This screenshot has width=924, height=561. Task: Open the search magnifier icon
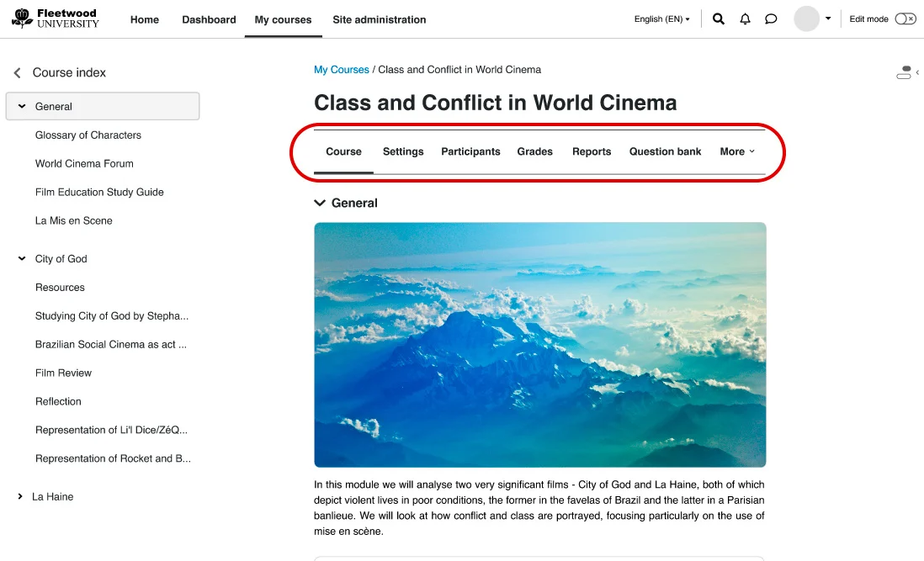tap(719, 19)
